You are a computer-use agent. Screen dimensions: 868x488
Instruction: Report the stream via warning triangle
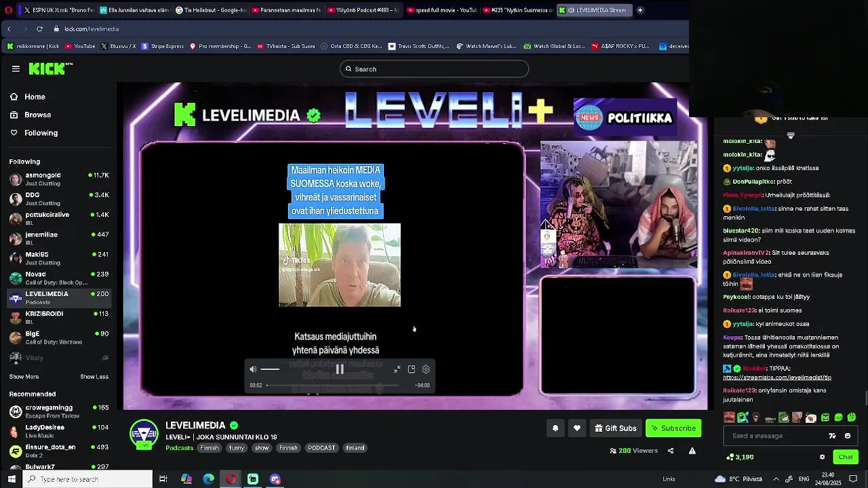pyautogui.click(x=692, y=451)
